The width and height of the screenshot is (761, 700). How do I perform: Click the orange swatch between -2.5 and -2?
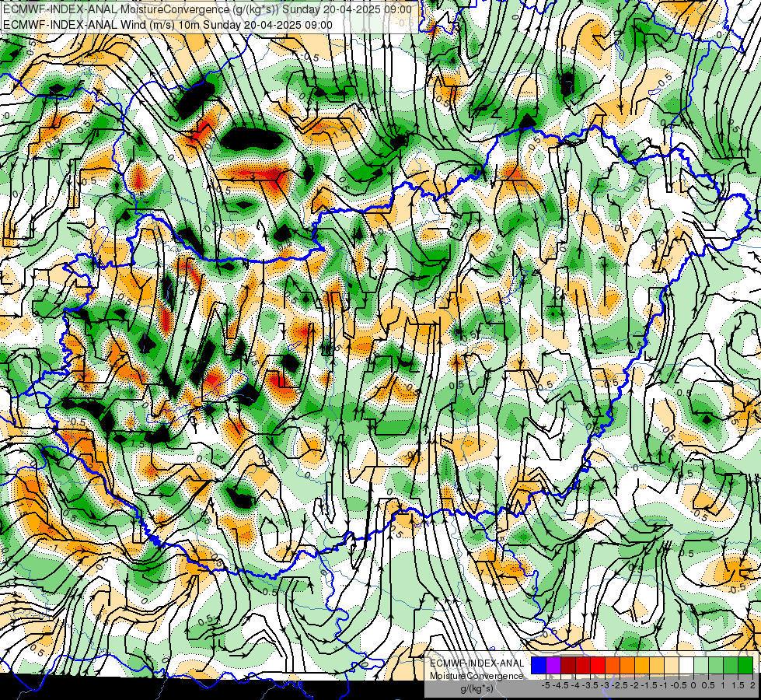pos(627,666)
